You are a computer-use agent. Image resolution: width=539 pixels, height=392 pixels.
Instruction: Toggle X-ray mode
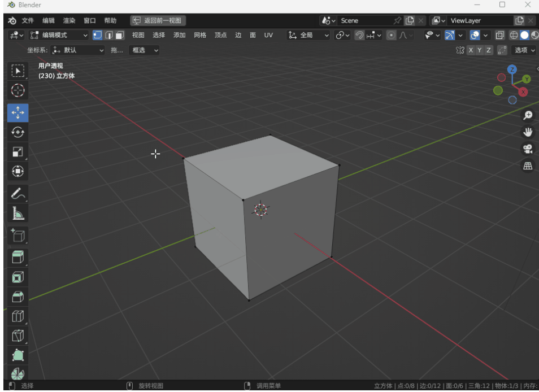pos(499,35)
